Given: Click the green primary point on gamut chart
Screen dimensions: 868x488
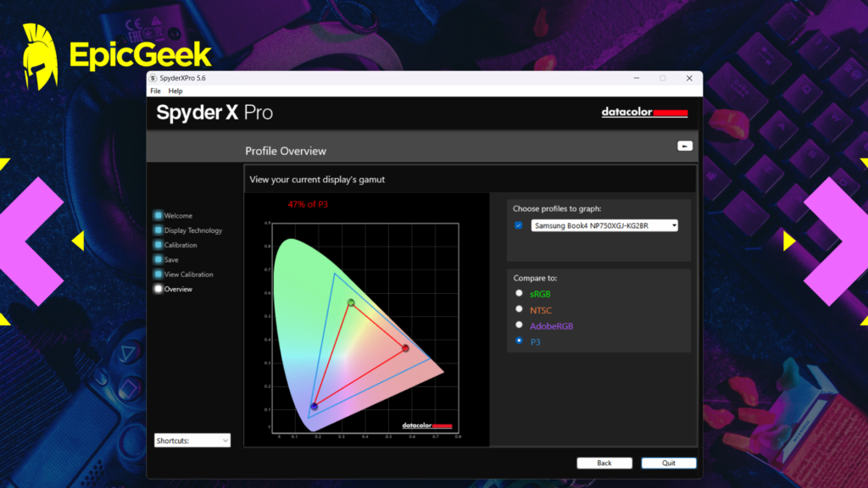Looking at the screenshot, I should (x=351, y=302).
